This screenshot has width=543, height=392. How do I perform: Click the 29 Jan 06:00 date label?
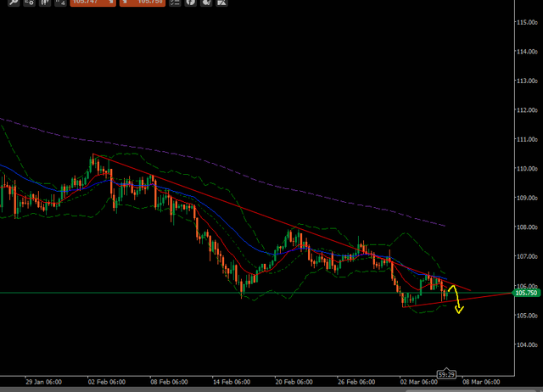coord(43,382)
